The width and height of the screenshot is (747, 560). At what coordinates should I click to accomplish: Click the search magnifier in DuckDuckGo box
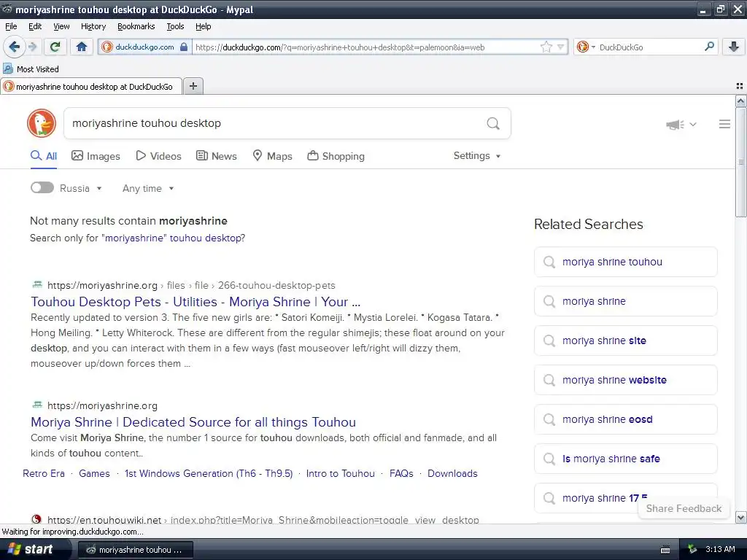pos(493,123)
